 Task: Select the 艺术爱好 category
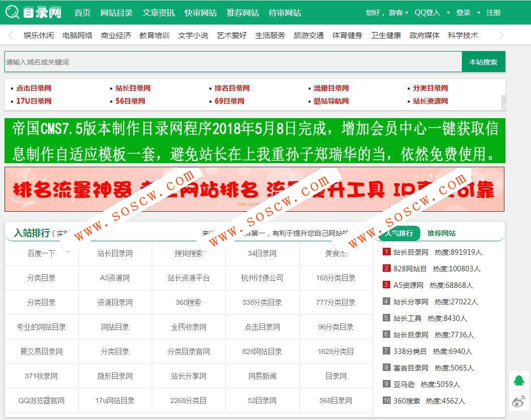pyautogui.click(x=231, y=35)
